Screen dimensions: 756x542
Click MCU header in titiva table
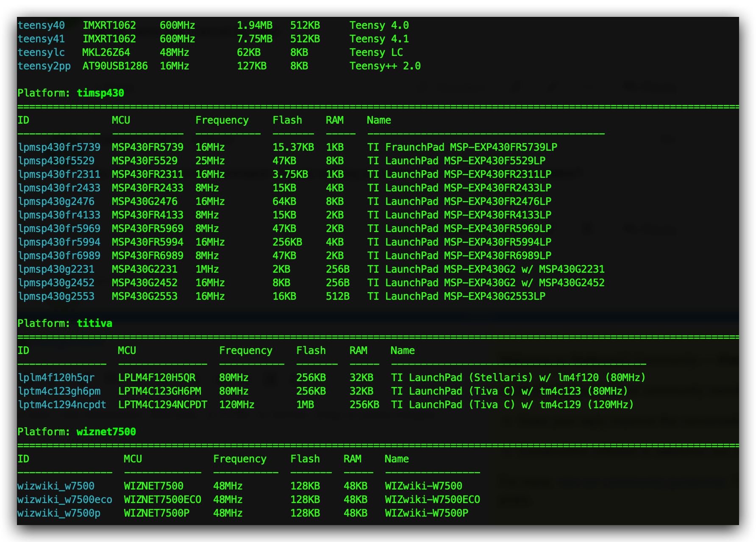pos(127,351)
